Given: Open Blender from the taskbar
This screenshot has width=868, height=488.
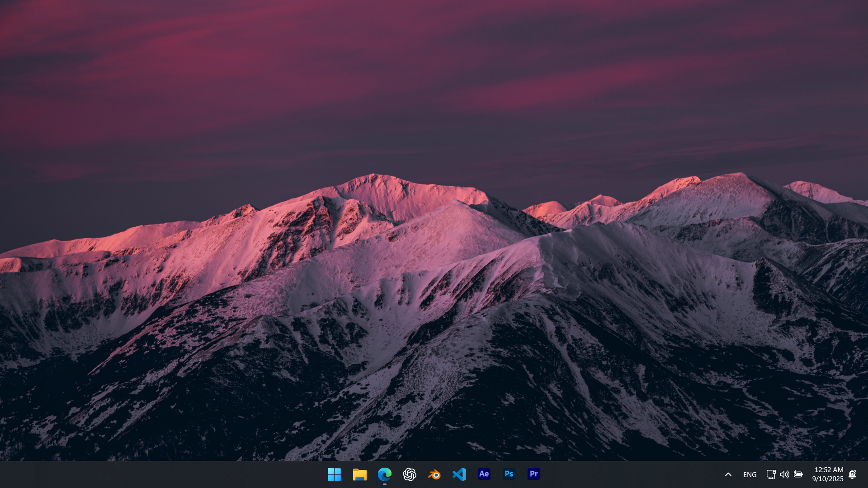Looking at the screenshot, I should click(x=434, y=474).
